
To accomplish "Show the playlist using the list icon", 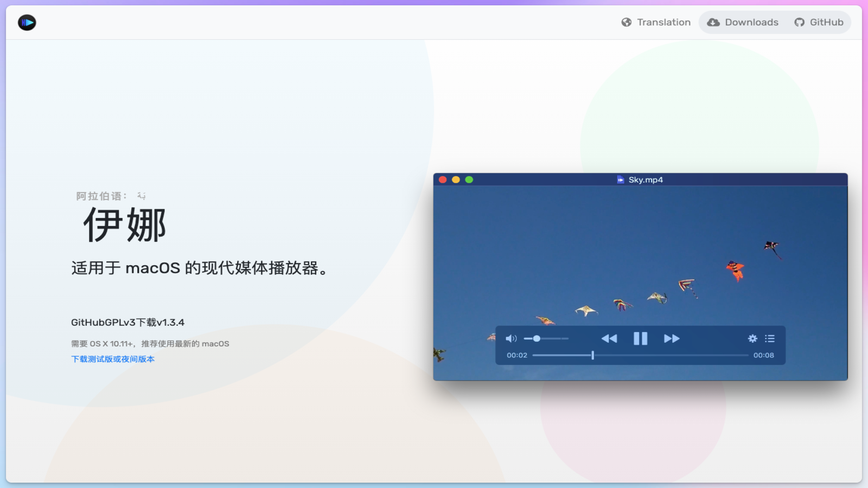I will pyautogui.click(x=770, y=339).
